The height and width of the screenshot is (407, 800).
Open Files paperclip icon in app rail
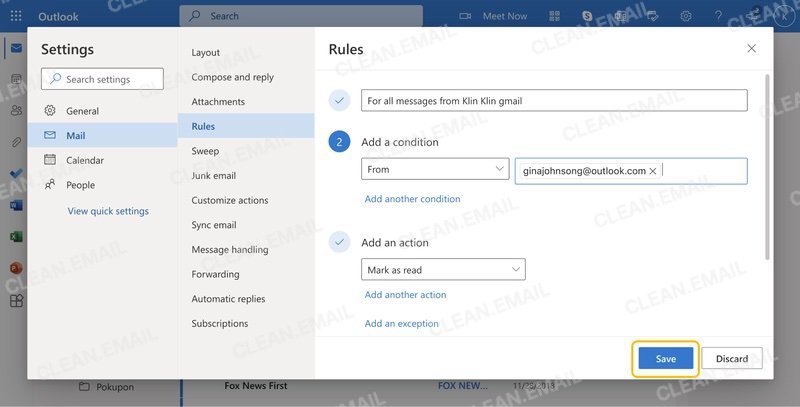pyautogui.click(x=16, y=142)
